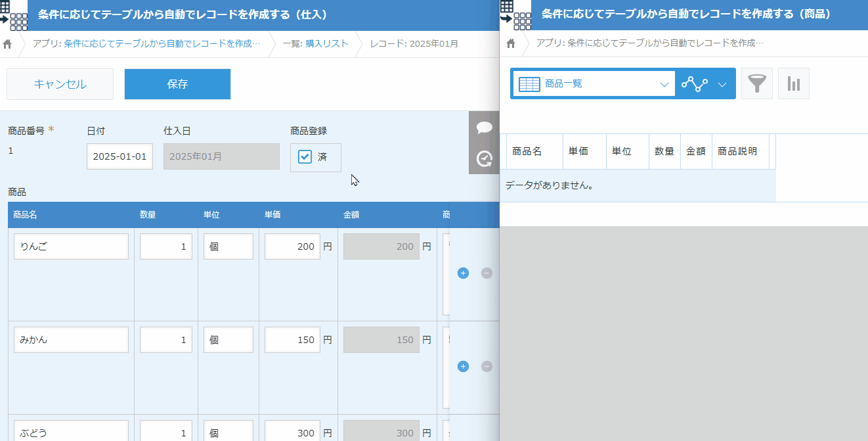Click the 金額 field showing 150

pos(381,340)
